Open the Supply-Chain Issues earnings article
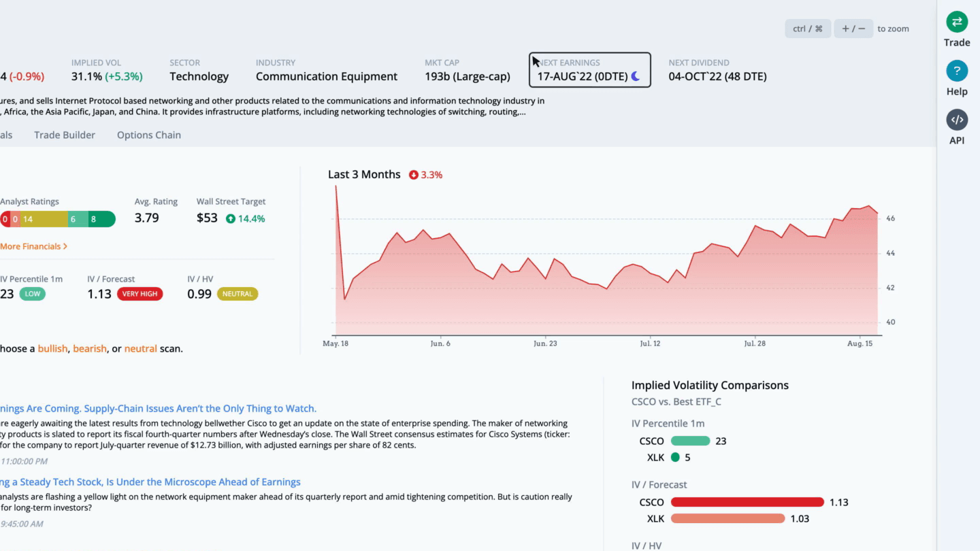Screen dimensions: 980x551 [x=158, y=408]
